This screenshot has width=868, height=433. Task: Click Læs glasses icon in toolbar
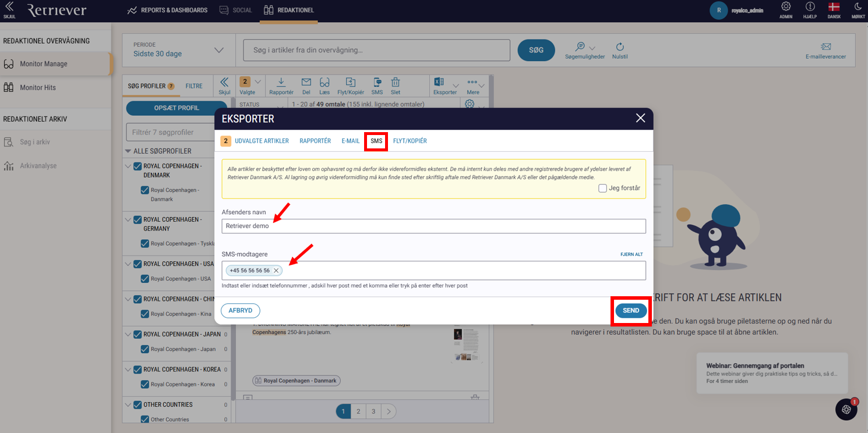coord(324,82)
